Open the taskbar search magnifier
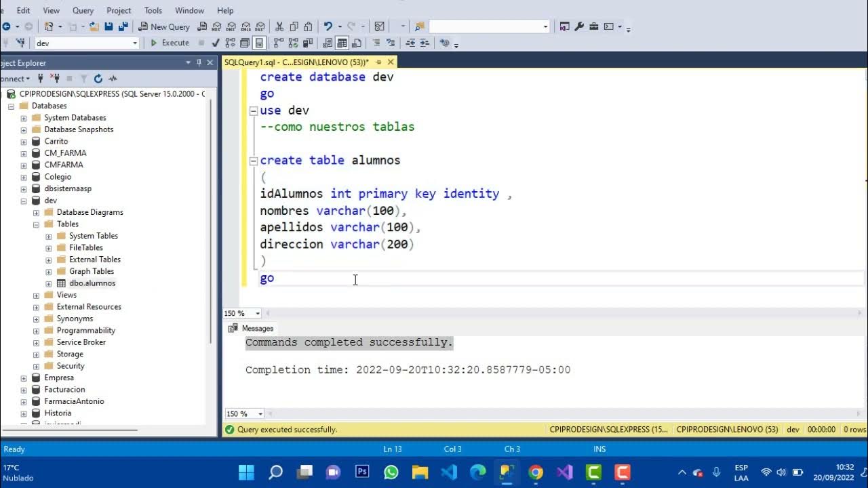Screen dimensions: 868x488 click(275, 472)
